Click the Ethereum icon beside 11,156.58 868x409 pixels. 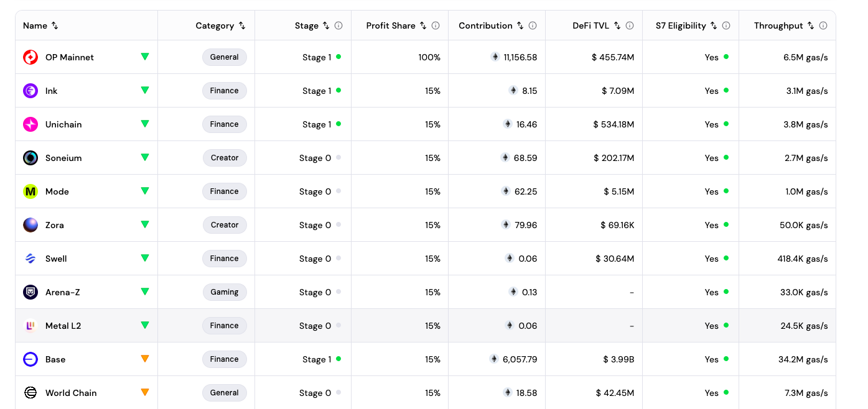[x=495, y=57]
